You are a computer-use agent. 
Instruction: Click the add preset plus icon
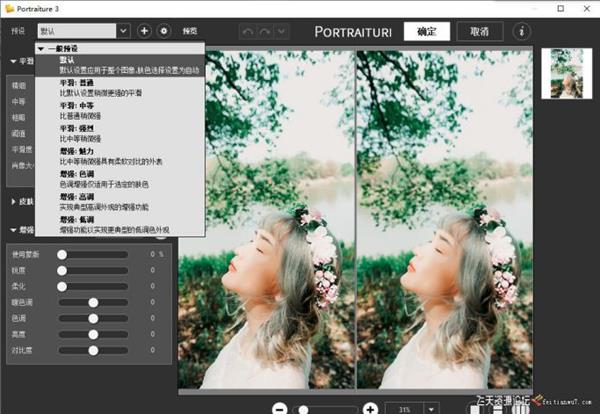click(145, 31)
